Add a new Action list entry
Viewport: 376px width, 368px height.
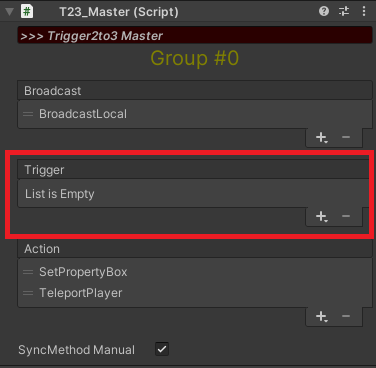coord(322,316)
